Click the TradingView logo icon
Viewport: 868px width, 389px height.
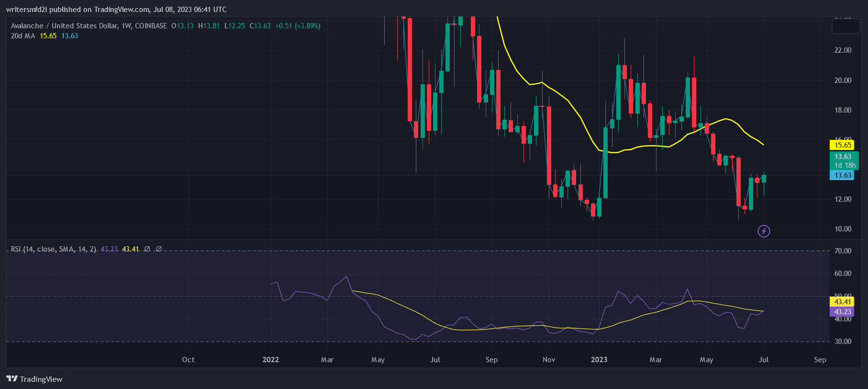click(x=12, y=379)
